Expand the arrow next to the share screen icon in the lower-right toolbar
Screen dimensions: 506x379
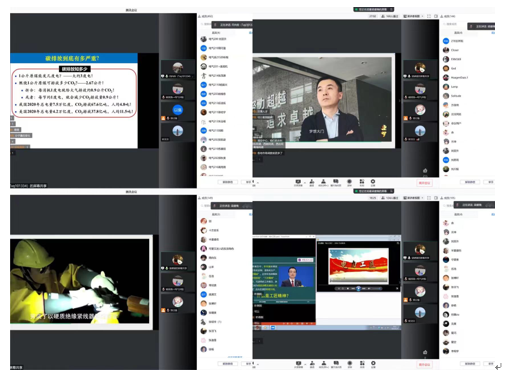click(x=305, y=364)
